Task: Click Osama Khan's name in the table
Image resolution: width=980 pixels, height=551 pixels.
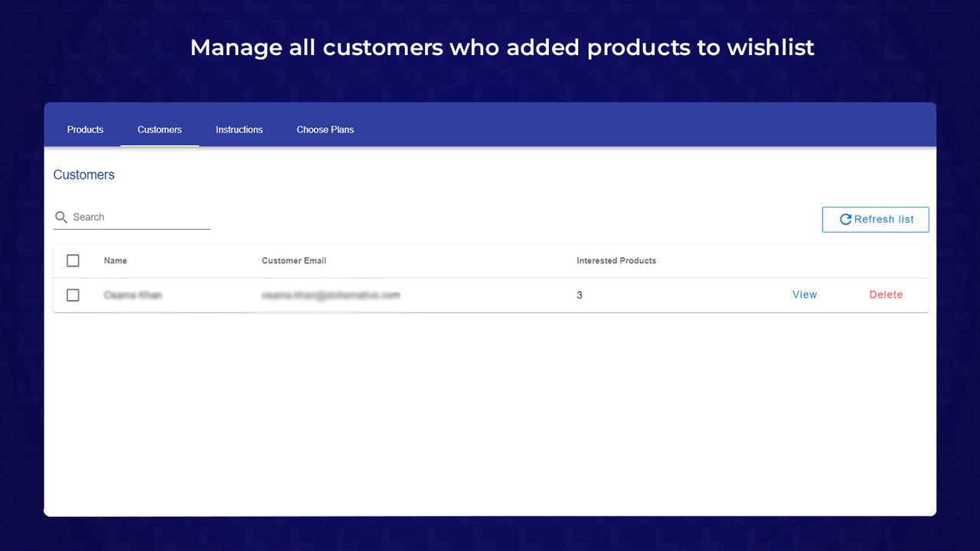Action: 133,295
